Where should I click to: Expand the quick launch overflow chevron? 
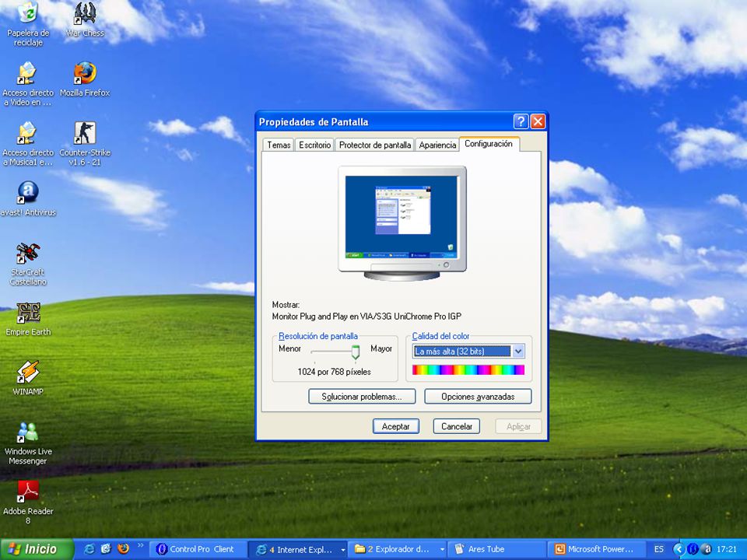141,546
